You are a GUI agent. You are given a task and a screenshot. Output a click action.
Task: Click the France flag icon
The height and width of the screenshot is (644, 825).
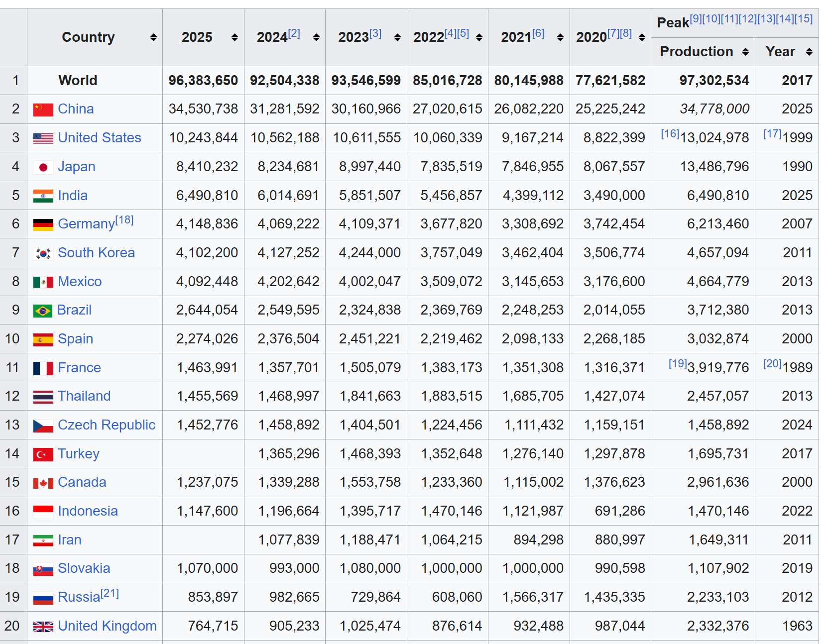(x=43, y=368)
